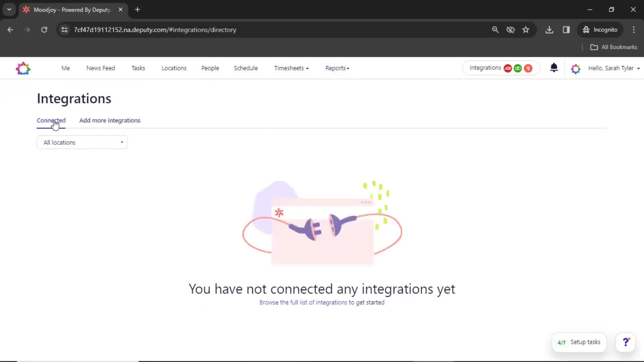Viewport: 644px width, 362px height.
Task: Click the Deputy logo icon top left
Action: pyautogui.click(x=23, y=68)
